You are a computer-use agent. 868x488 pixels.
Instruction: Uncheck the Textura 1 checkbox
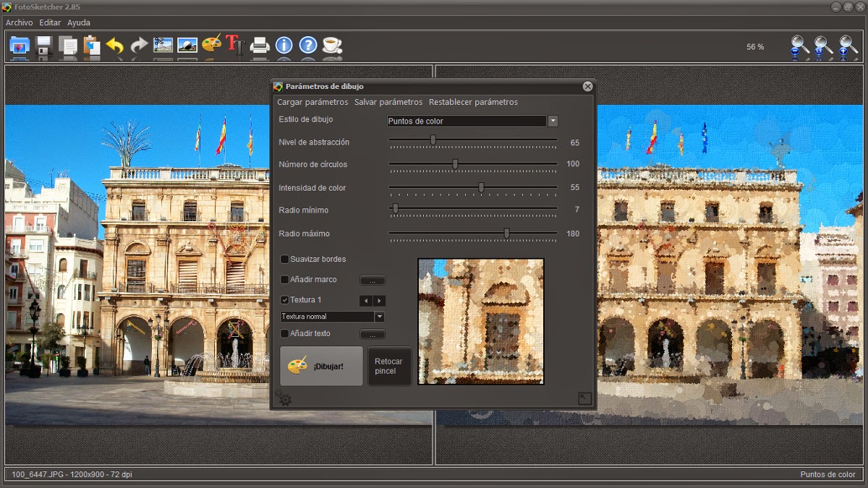(x=284, y=300)
